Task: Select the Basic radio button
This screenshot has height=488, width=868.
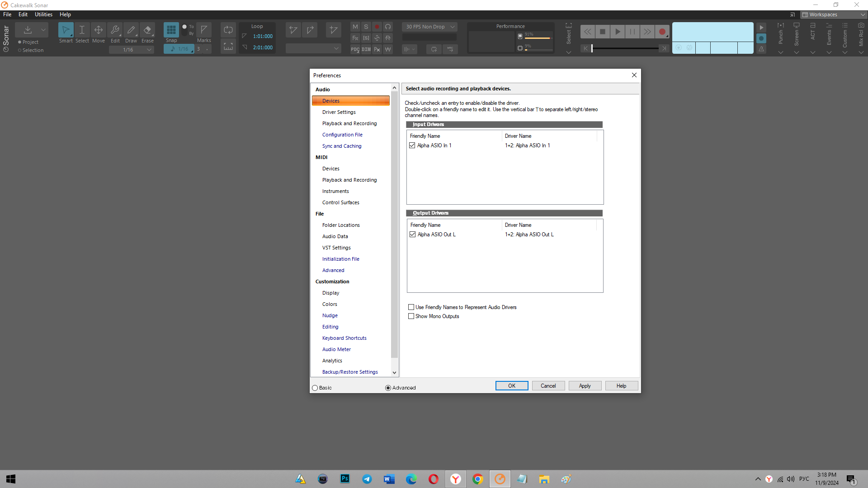Action: [315, 388]
